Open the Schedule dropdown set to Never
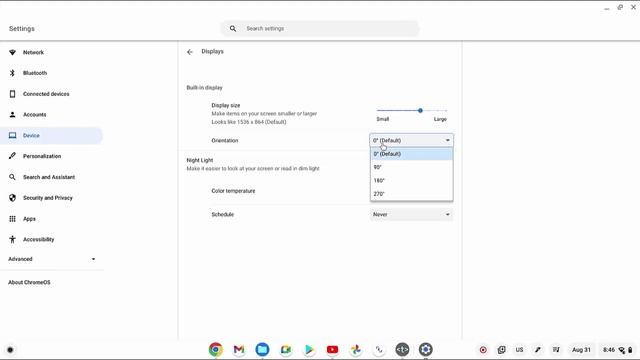 [x=411, y=214]
